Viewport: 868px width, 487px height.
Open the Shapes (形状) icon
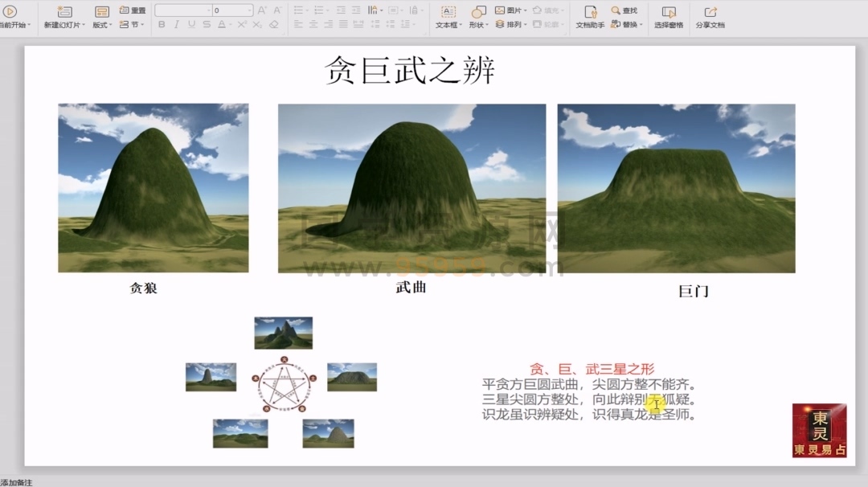(477, 12)
